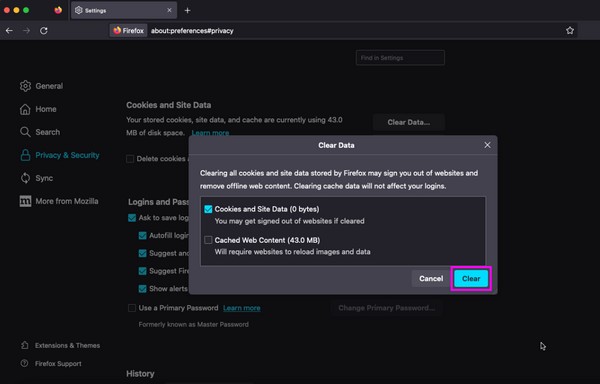This screenshot has width=600, height=384.
Task: Open a new tab with plus icon
Action: (188, 11)
